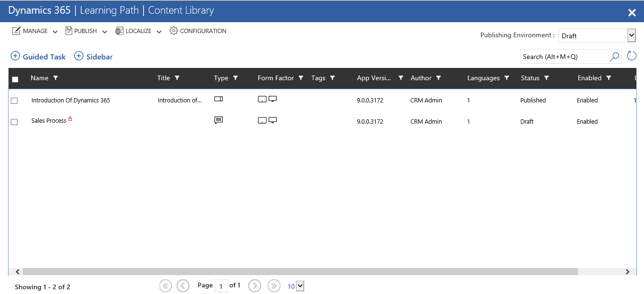Click 9.0.0.3172 in Introduction row
Viewport: 644px width, 294px height.
[x=370, y=100]
